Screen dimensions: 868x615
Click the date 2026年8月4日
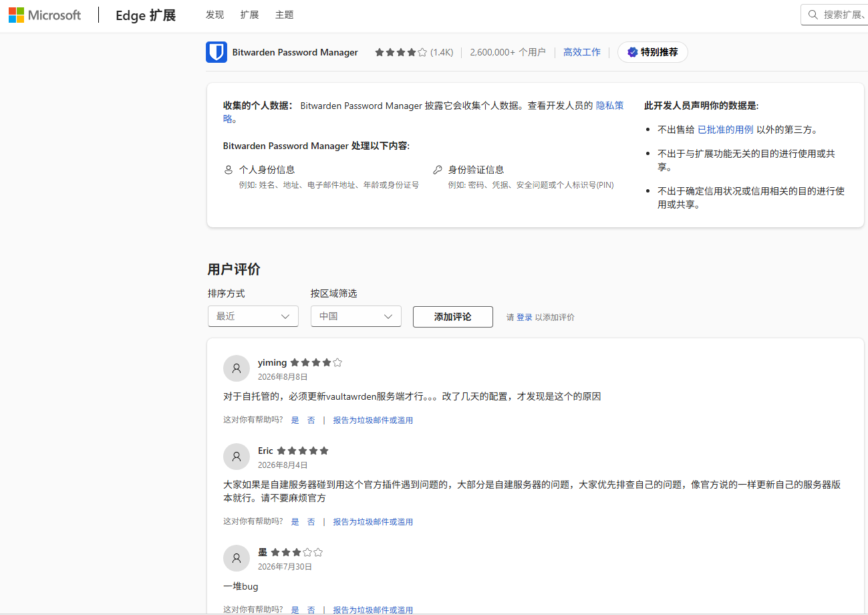tap(283, 465)
